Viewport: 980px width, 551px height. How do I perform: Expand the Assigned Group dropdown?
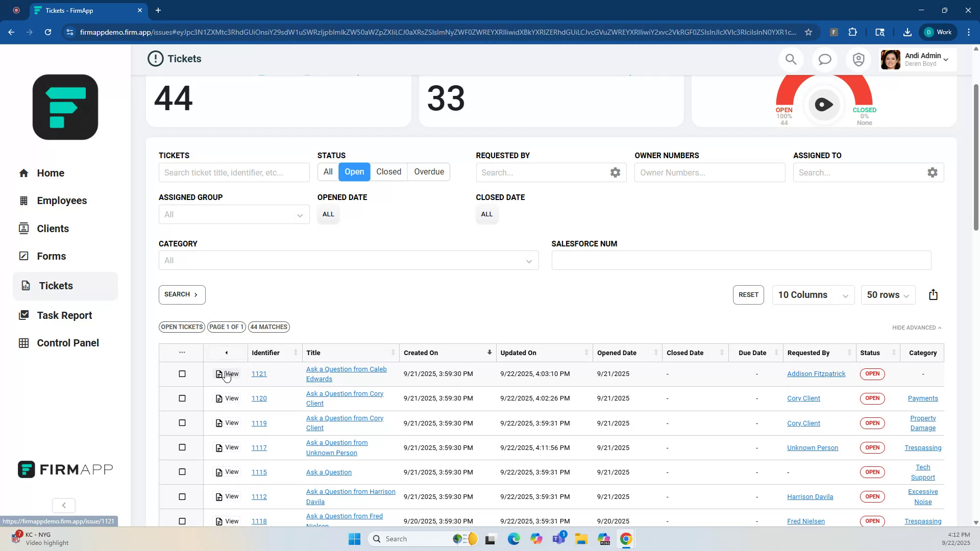[233, 214]
